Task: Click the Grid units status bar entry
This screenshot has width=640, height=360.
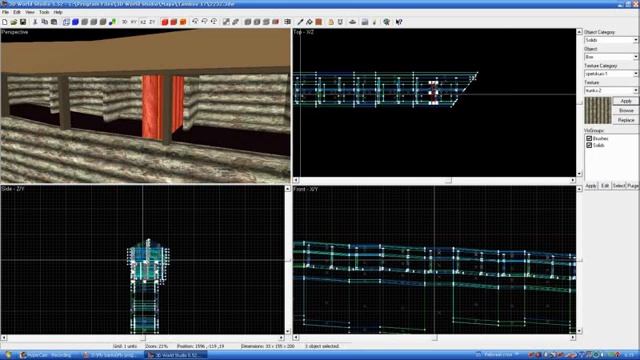Action: point(125,346)
